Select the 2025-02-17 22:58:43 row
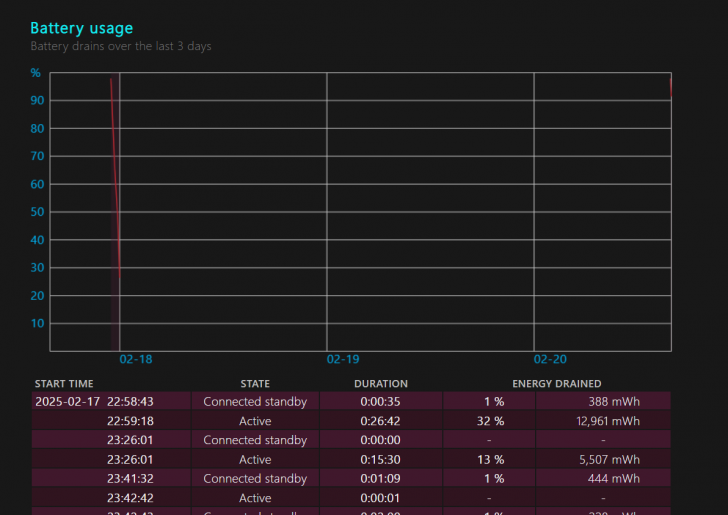The image size is (728, 515). (x=351, y=401)
